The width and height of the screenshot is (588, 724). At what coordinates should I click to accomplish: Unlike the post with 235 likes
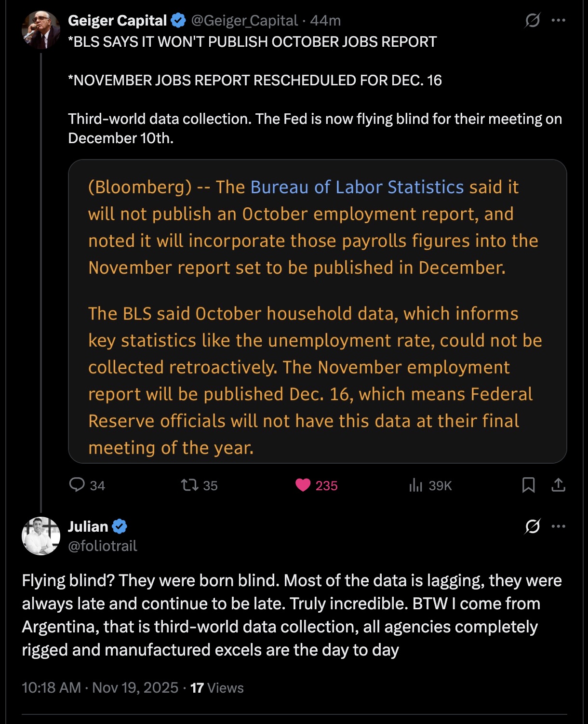coord(303,485)
